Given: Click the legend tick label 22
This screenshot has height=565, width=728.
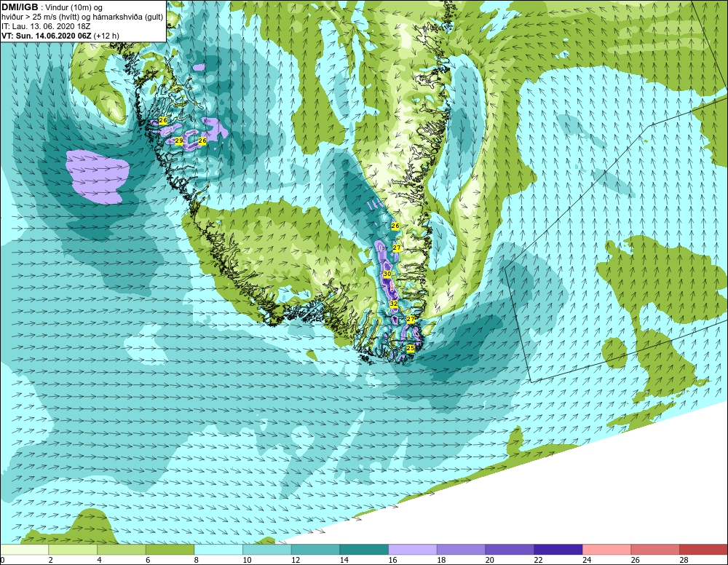Looking at the screenshot, I should tap(538, 561).
